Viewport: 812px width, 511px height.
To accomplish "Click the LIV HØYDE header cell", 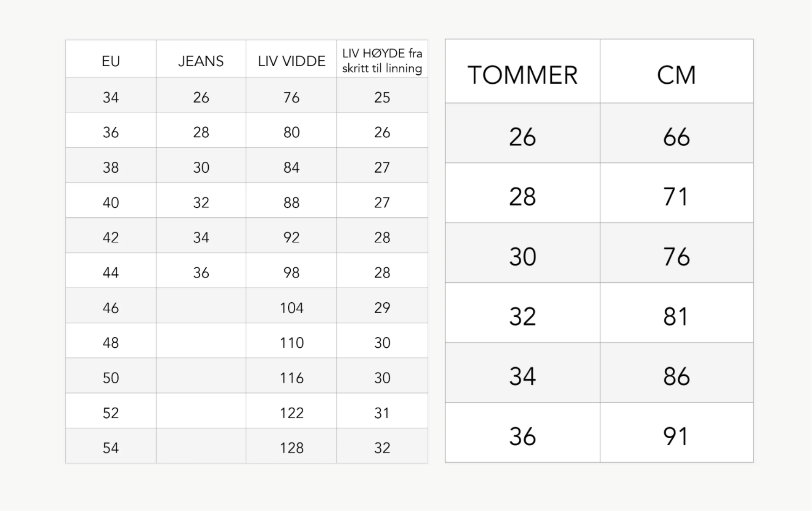I will [382, 59].
